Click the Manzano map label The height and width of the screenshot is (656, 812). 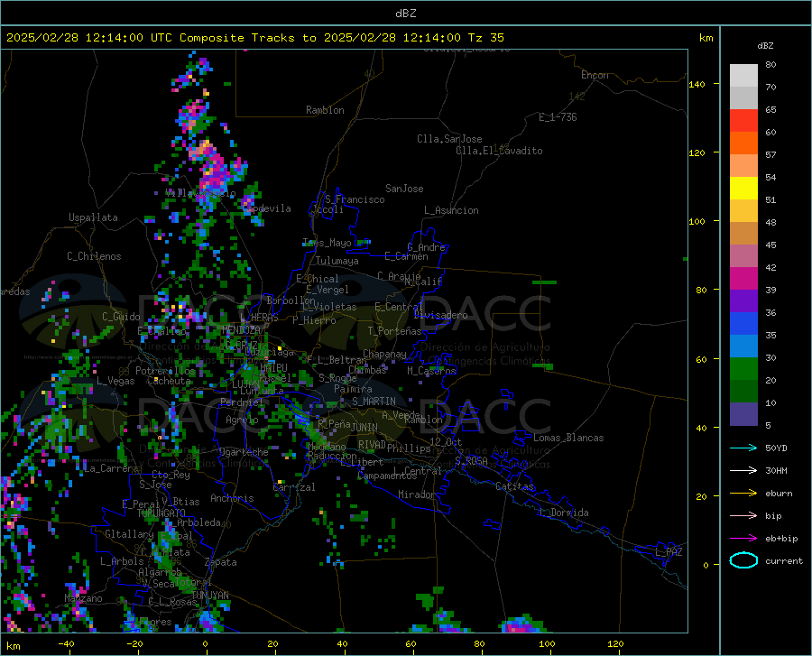coord(83,598)
